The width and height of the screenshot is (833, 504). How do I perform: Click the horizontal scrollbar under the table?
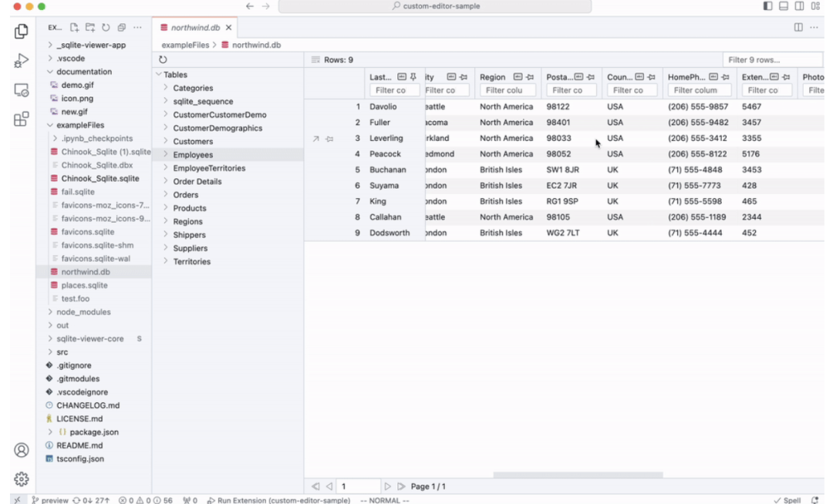point(578,475)
